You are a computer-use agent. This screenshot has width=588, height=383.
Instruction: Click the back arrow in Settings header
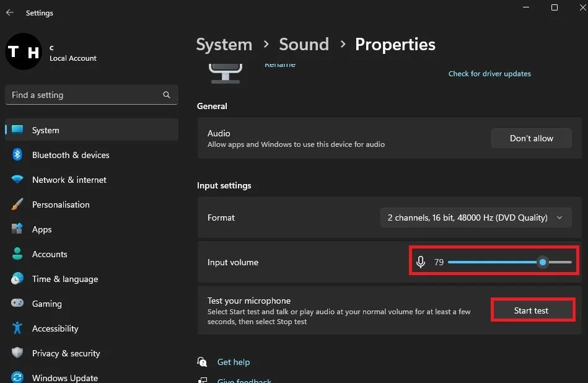pyautogui.click(x=10, y=12)
